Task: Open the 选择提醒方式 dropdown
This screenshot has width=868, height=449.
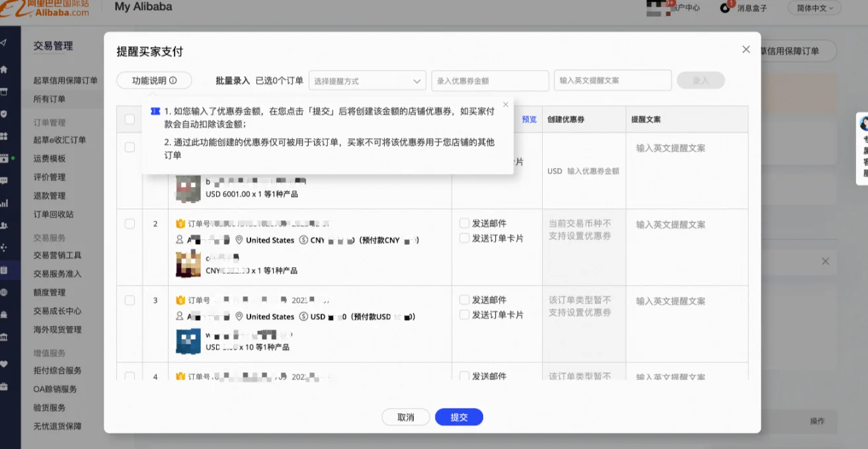Action: coord(368,81)
